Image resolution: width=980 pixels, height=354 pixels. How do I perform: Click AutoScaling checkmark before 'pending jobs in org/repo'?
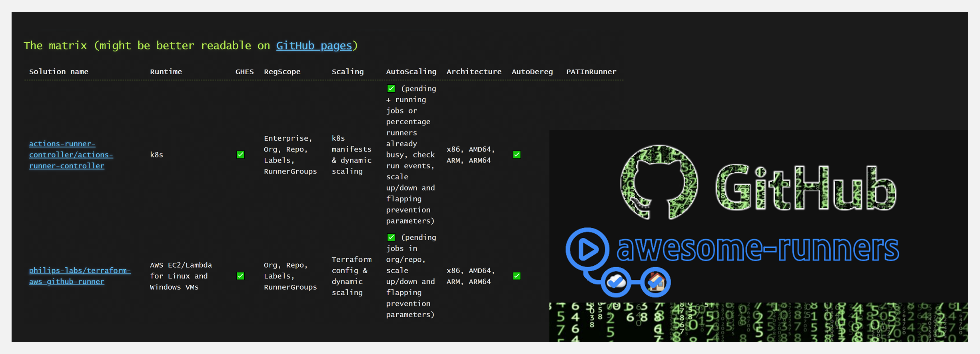pos(391,237)
